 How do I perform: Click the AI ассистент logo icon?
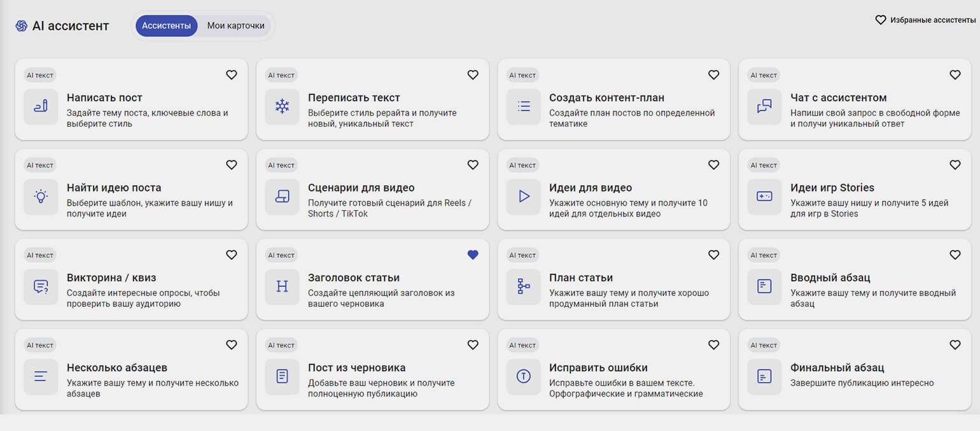pyautogui.click(x=21, y=25)
